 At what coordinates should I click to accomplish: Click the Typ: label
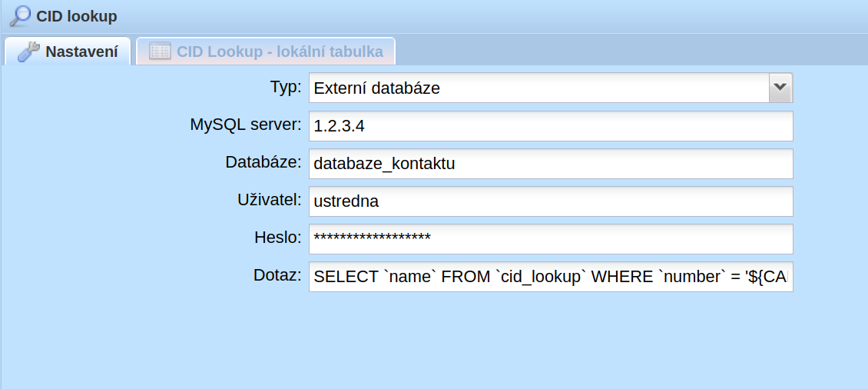click(x=286, y=87)
